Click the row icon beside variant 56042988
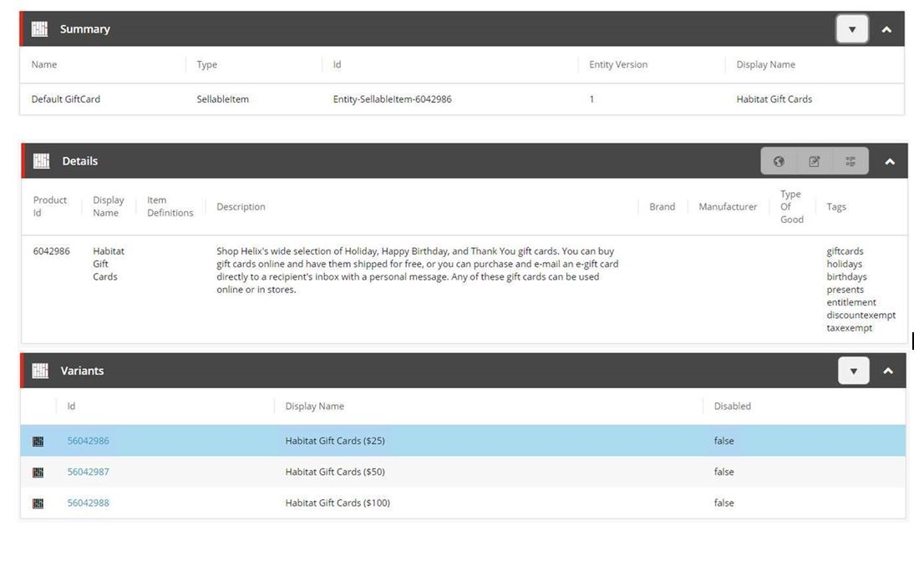The height and width of the screenshot is (566, 924). click(x=38, y=503)
